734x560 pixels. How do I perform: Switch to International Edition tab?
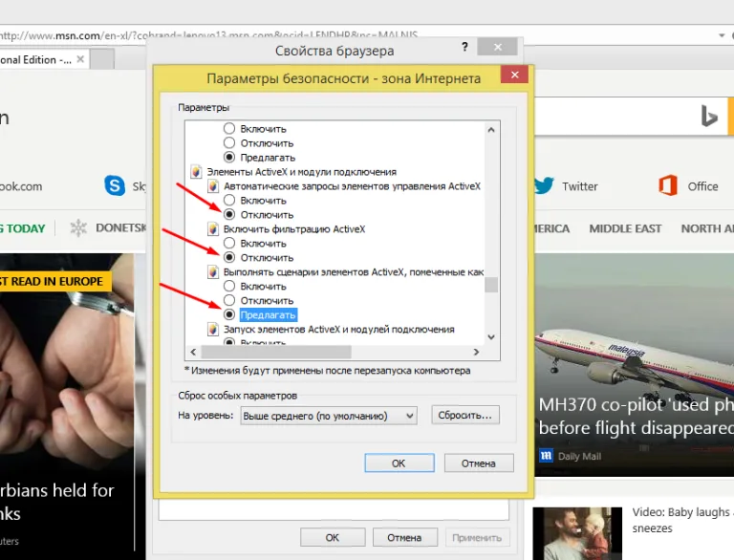click(37, 59)
